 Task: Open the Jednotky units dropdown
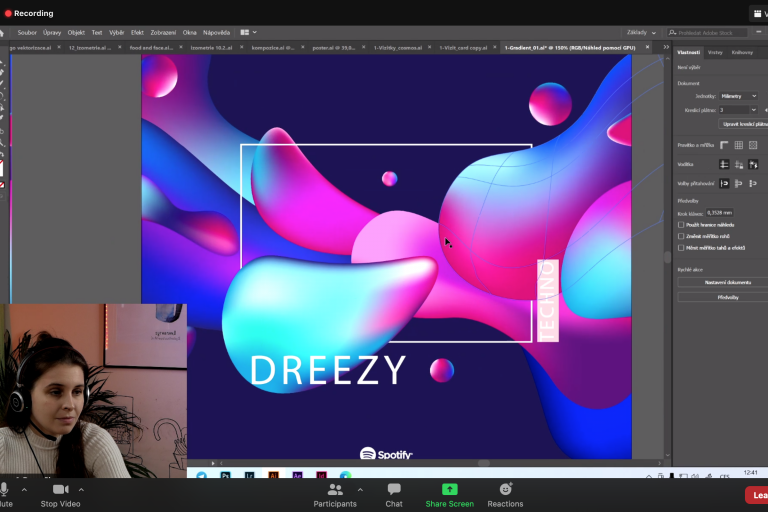click(738, 96)
